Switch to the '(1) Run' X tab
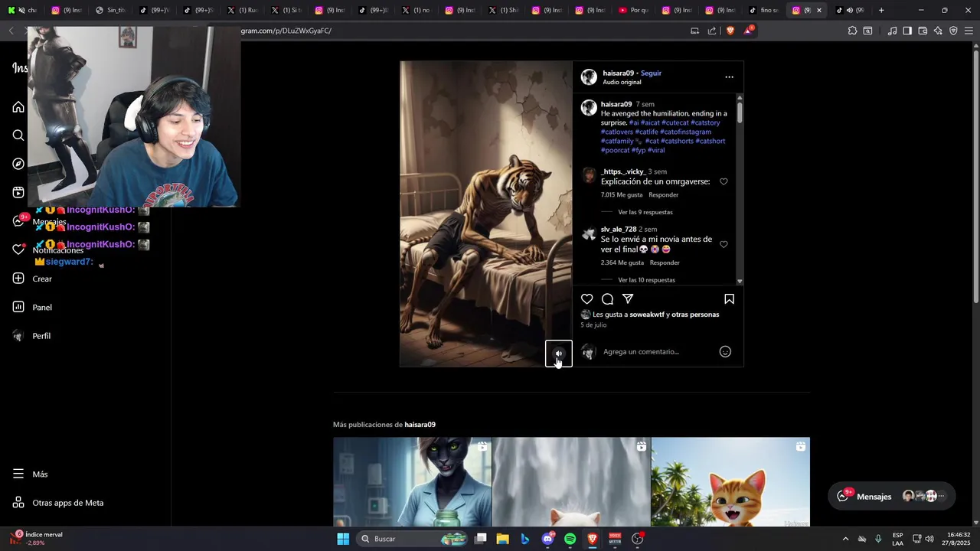This screenshot has height=551, width=980. tap(241, 10)
